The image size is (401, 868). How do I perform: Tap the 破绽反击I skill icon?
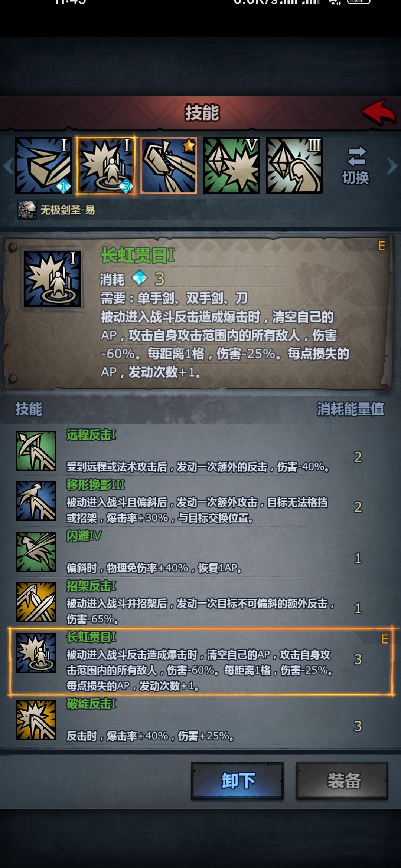pyautogui.click(x=36, y=720)
